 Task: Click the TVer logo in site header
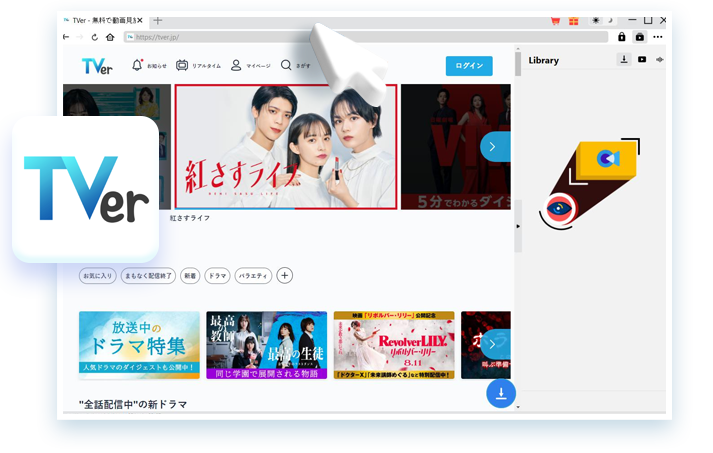97,66
